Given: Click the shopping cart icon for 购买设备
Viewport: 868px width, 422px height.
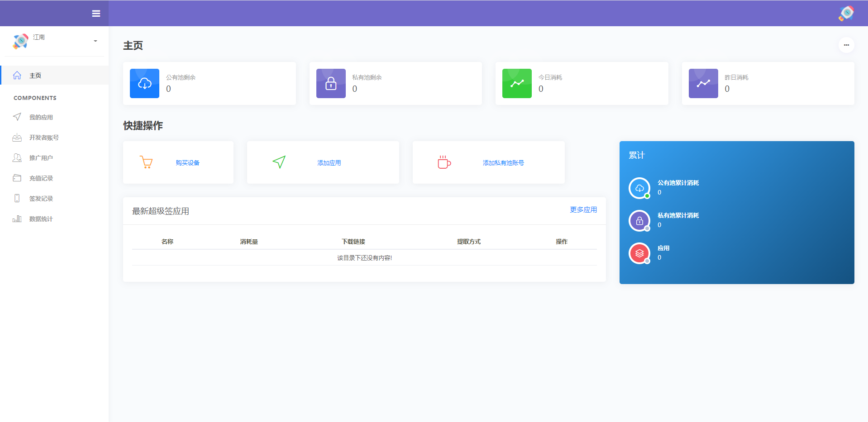Looking at the screenshot, I should point(146,162).
